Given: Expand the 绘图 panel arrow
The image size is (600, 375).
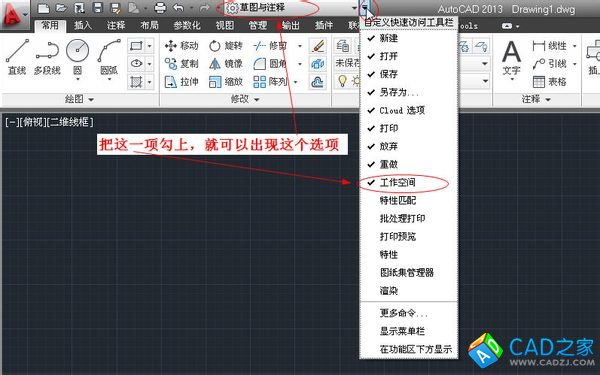Looking at the screenshot, I should (91, 99).
